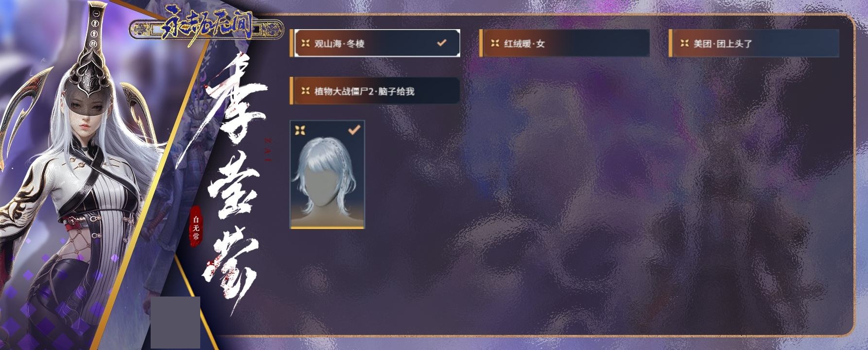This screenshot has height=350, width=868.
Task: Click the gray square in the bottom-left corner
Action: tap(175, 322)
